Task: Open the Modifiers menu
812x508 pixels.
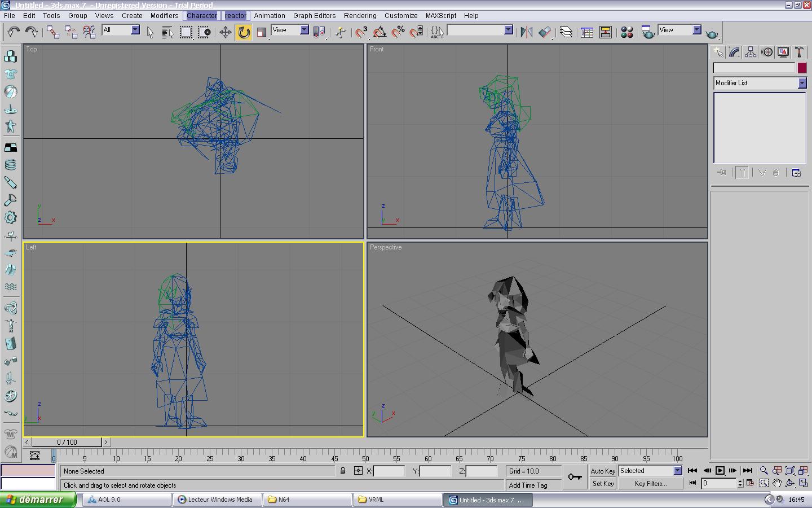Action: [x=164, y=16]
